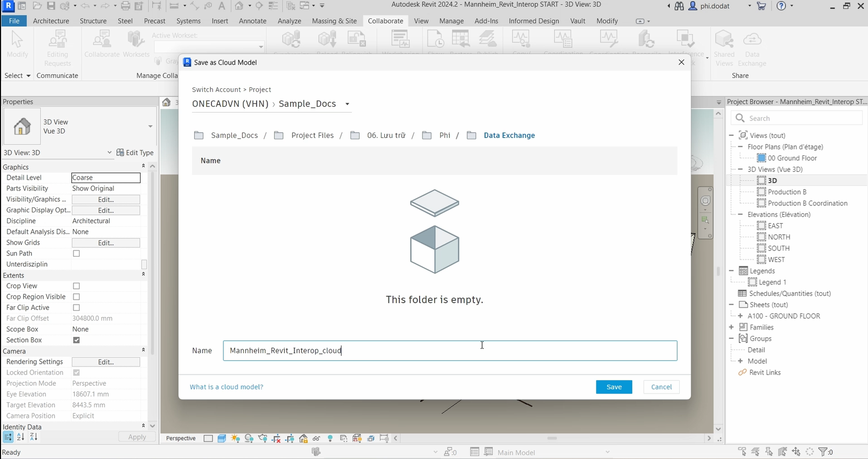Open the Sample_Docs project dropdown arrow
The width and height of the screenshot is (868, 459).
pos(348,104)
